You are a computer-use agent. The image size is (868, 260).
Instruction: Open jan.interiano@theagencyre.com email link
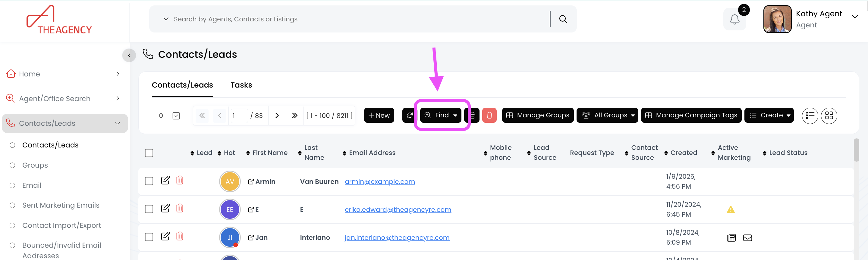tap(397, 237)
